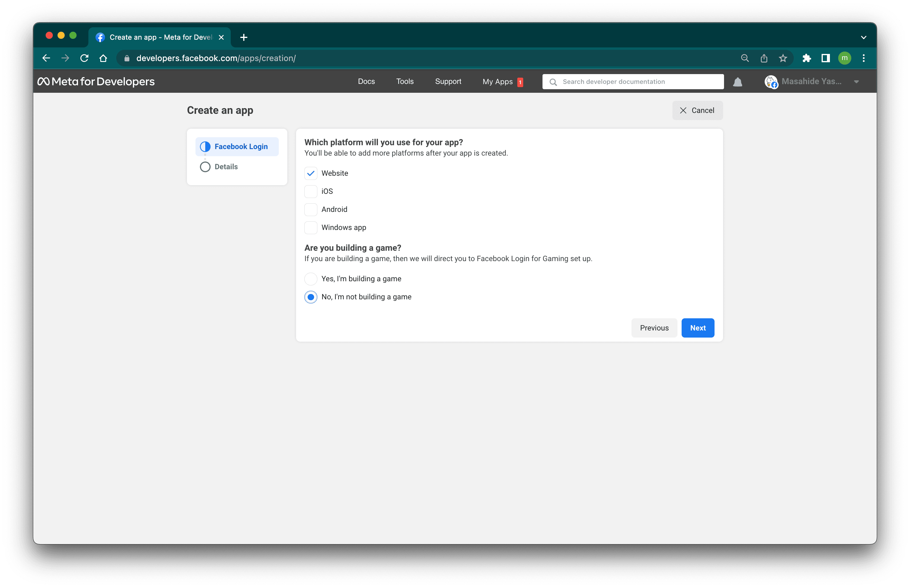Click the My Apps red notification badge
Viewport: 910px width, 588px height.
[x=520, y=82]
